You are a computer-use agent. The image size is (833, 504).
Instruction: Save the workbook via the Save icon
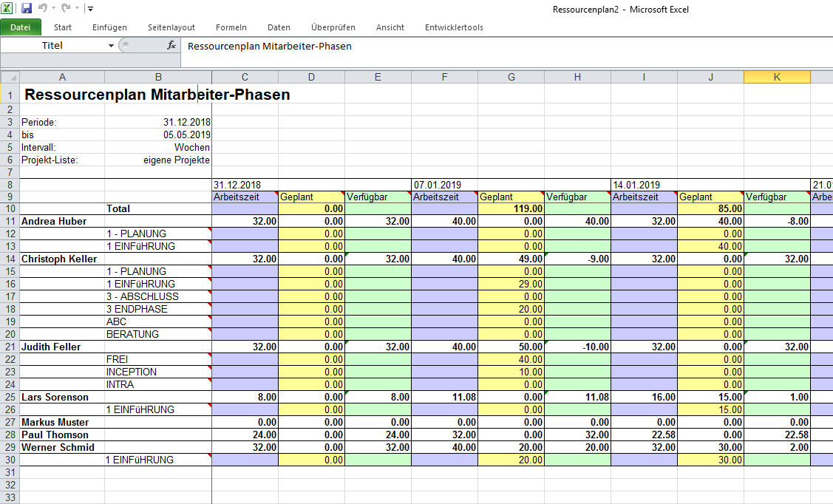pos(28,7)
